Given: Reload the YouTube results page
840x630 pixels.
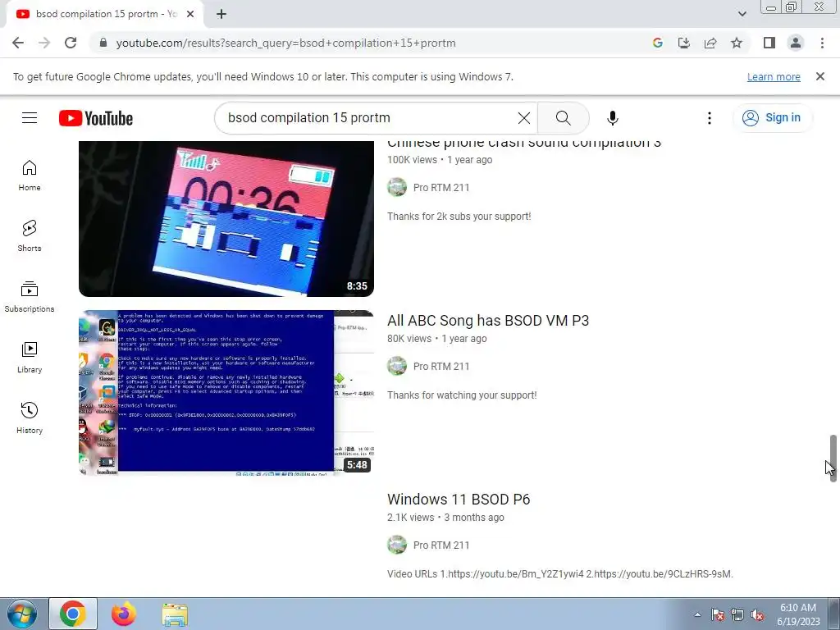Looking at the screenshot, I should click(71, 43).
